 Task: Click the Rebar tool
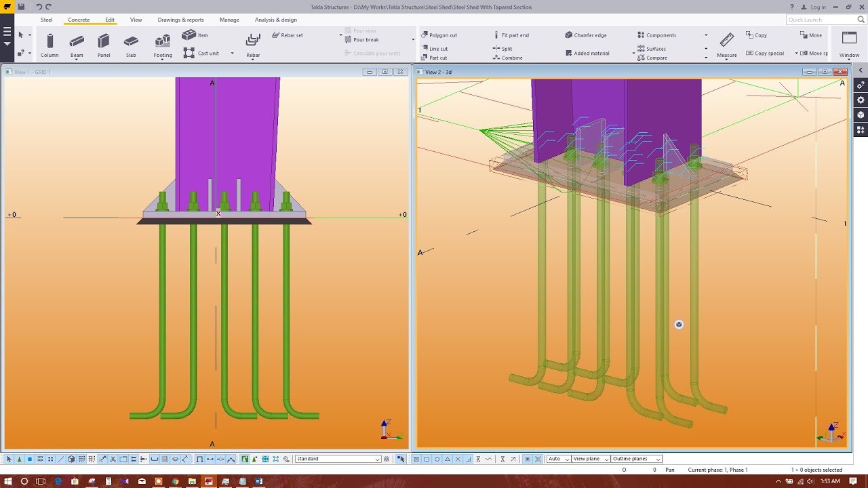(x=253, y=45)
